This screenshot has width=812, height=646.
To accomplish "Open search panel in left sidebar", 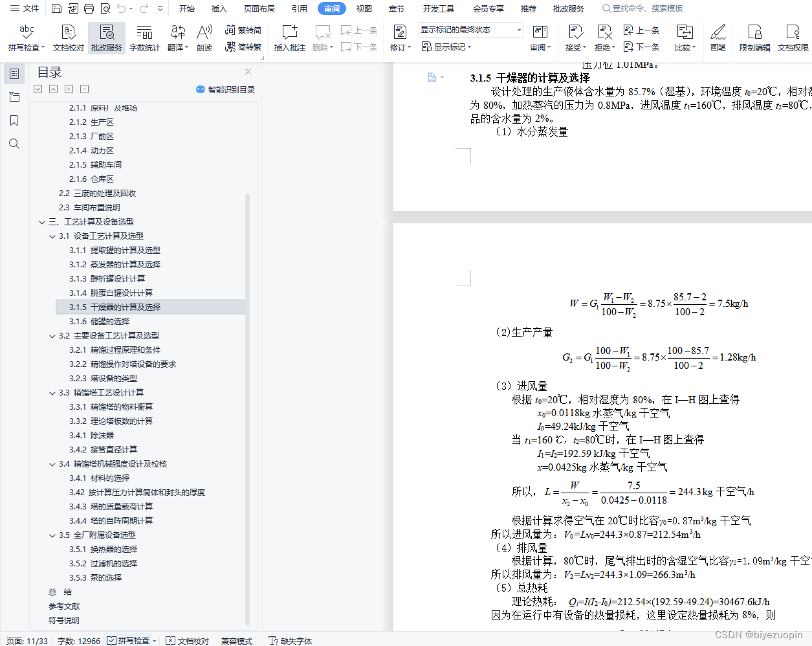I will tap(14, 144).
